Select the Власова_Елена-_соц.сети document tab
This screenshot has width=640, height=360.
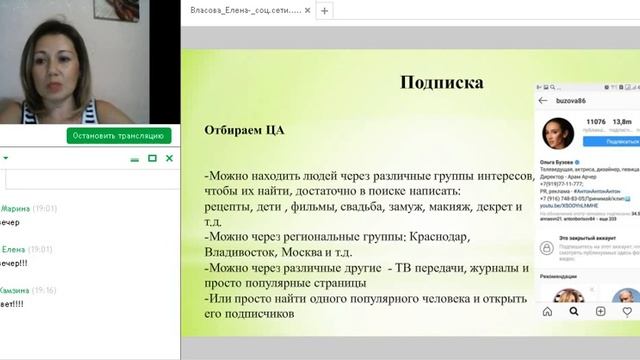246,11
